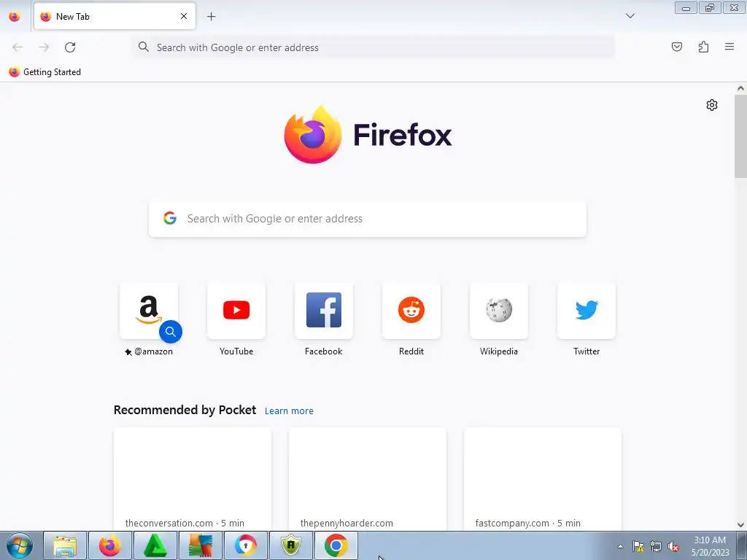Image resolution: width=747 pixels, height=560 pixels.
Task: Reload the page with the refresh icon
Action: pos(70,47)
